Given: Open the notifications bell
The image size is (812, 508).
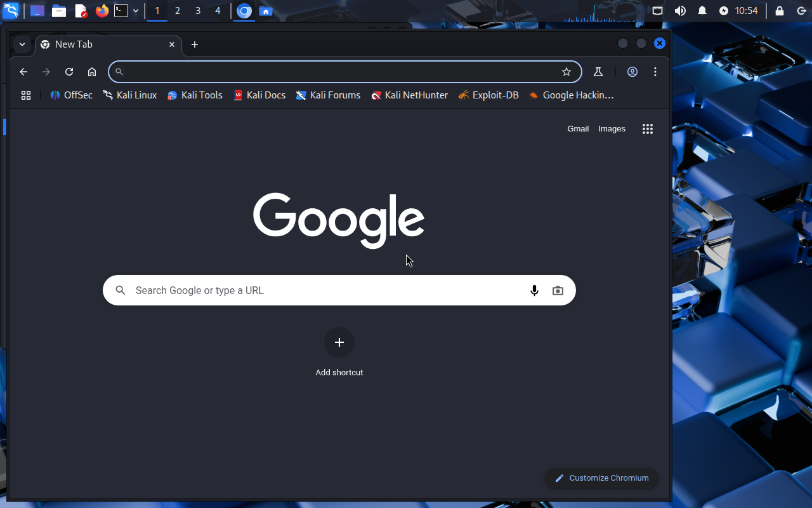Looking at the screenshot, I should tap(702, 11).
